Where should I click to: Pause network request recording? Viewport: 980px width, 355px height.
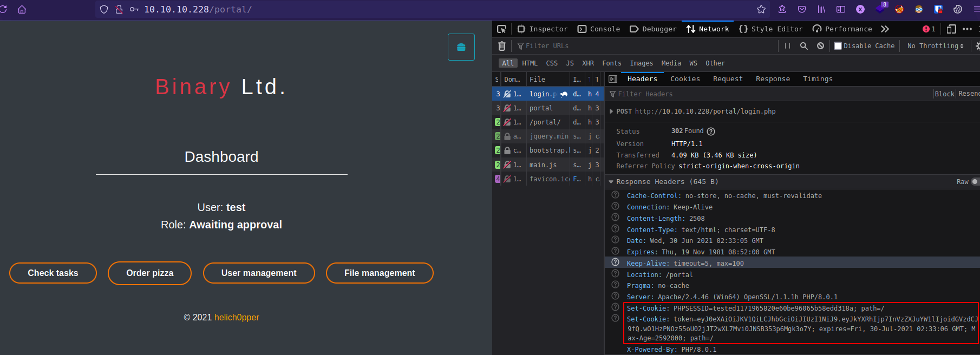click(787, 46)
